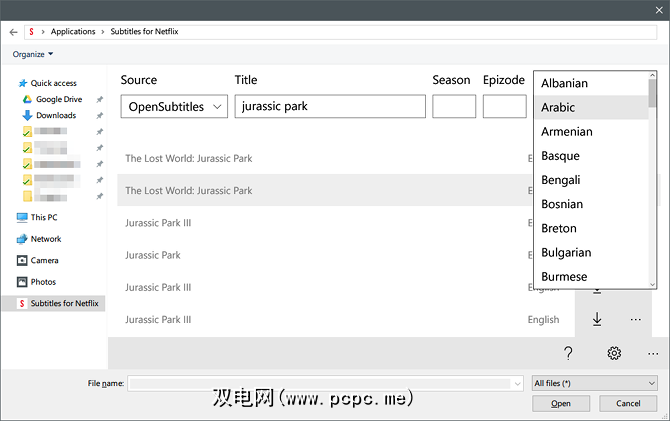
Task: Open the Google Drive quick access folder
Action: coord(59,99)
